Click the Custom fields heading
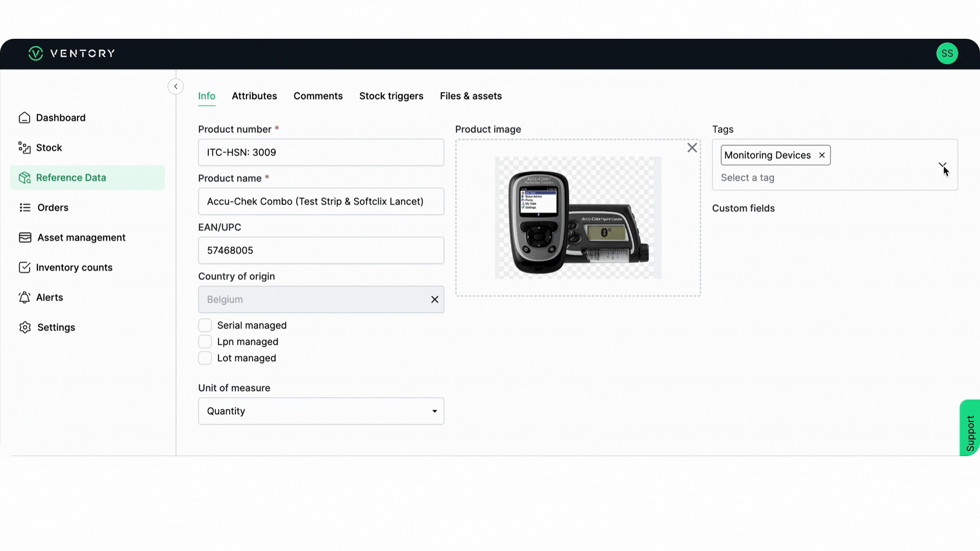Screen dimensions: 980x551 point(743,208)
